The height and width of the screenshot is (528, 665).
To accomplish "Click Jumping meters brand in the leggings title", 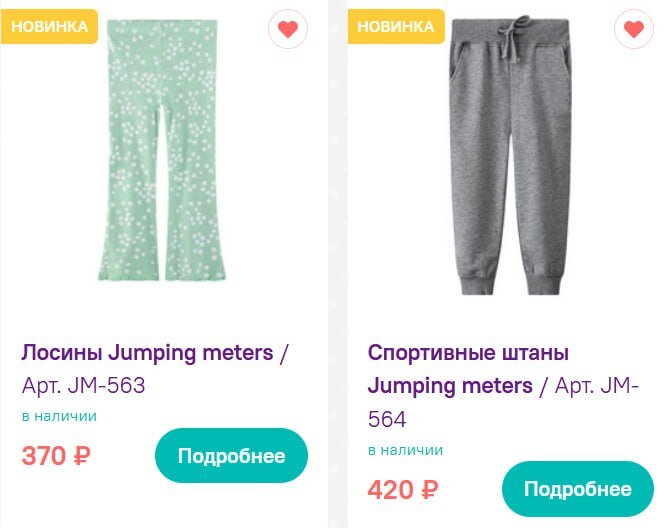I will pyautogui.click(x=190, y=353).
